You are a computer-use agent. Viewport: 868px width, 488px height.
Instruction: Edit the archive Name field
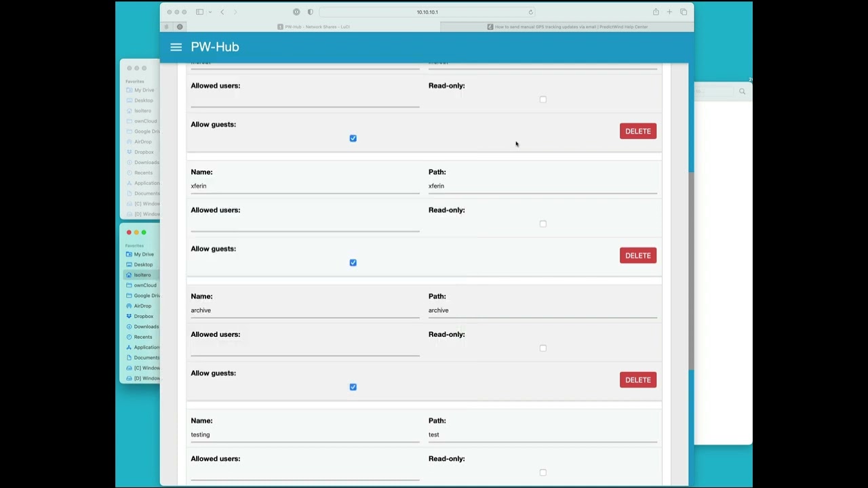click(305, 310)
